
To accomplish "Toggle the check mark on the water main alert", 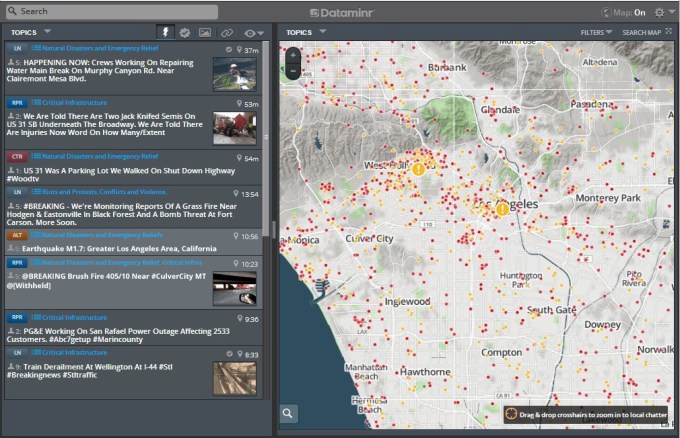I will 229,49.
